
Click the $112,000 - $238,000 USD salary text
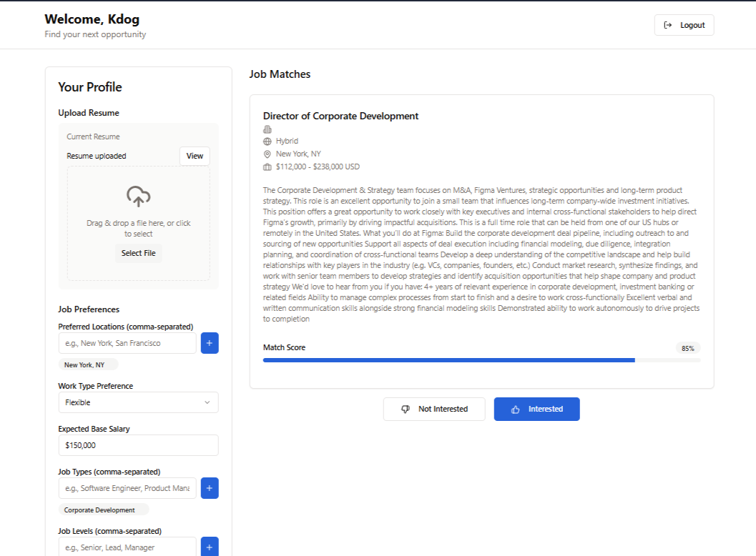[318, 167]
